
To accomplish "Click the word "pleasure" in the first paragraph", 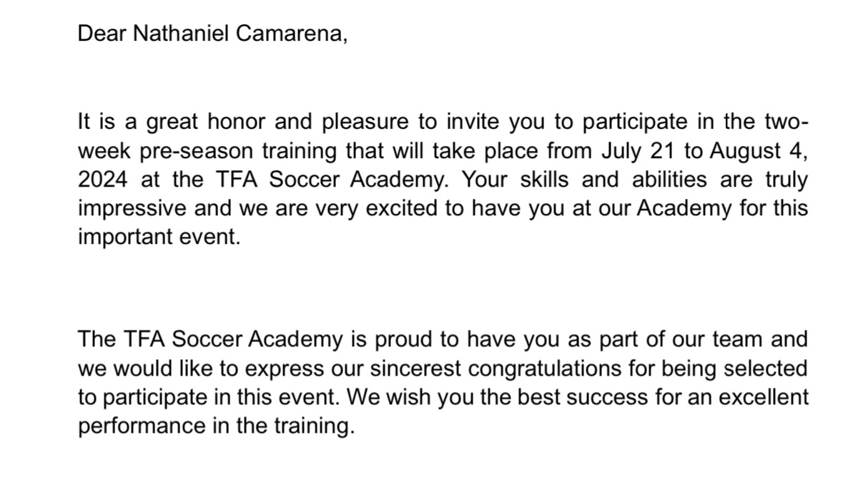I will click(366, 123).
